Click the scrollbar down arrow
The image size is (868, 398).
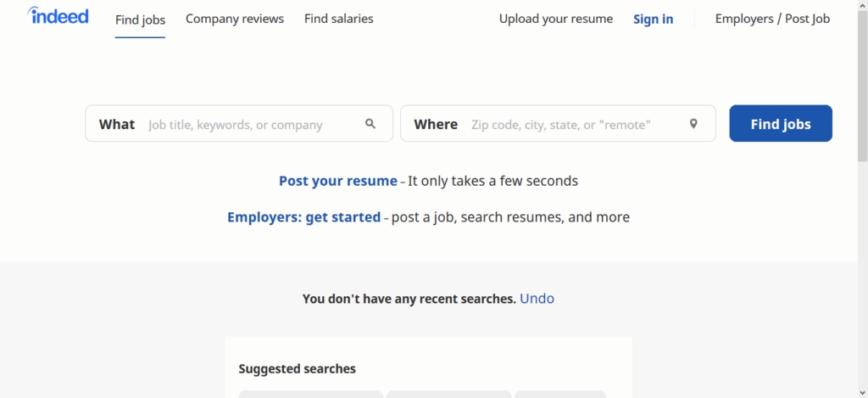point(862,392)
